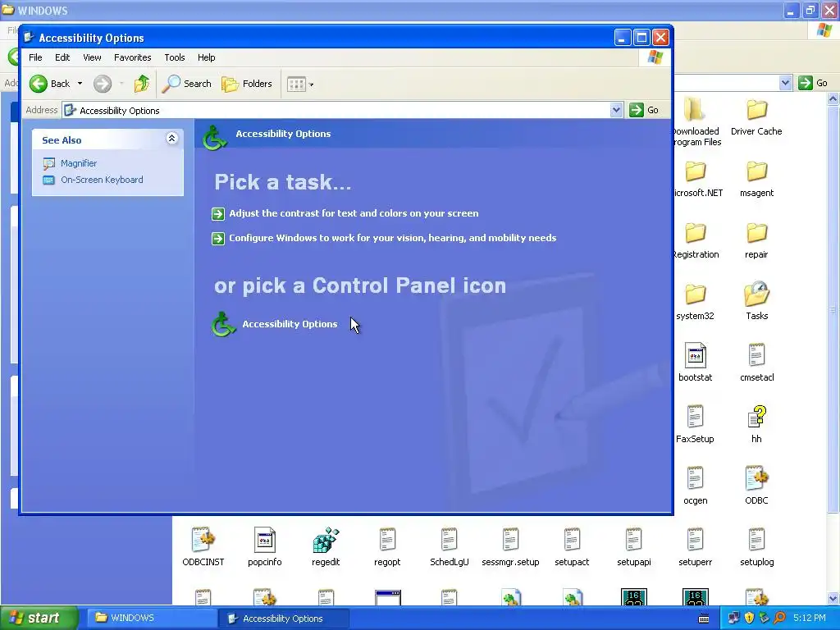Open the Edit menu
This screenshot has width=840, height=630.
[62, 57]
